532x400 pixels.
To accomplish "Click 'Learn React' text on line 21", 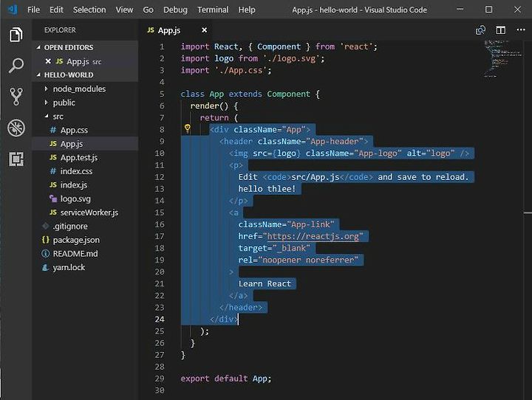I will click(265, 283).
